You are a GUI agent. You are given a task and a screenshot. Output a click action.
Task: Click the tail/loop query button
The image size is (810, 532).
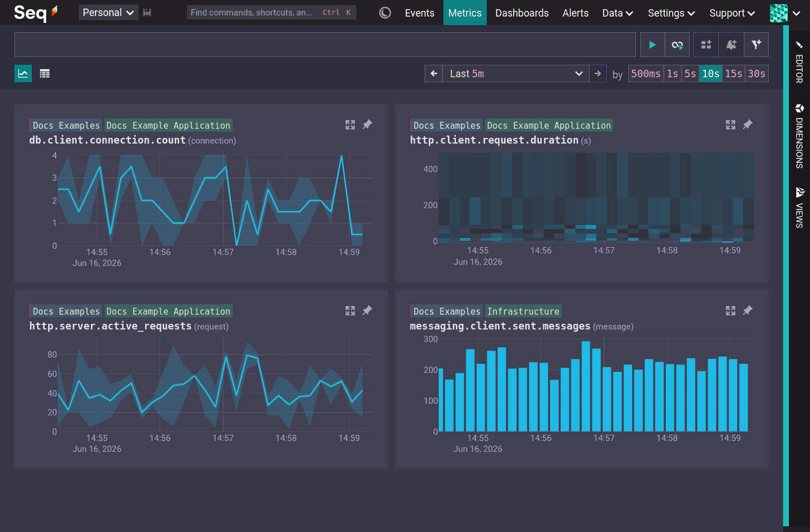tap(677, 45)
